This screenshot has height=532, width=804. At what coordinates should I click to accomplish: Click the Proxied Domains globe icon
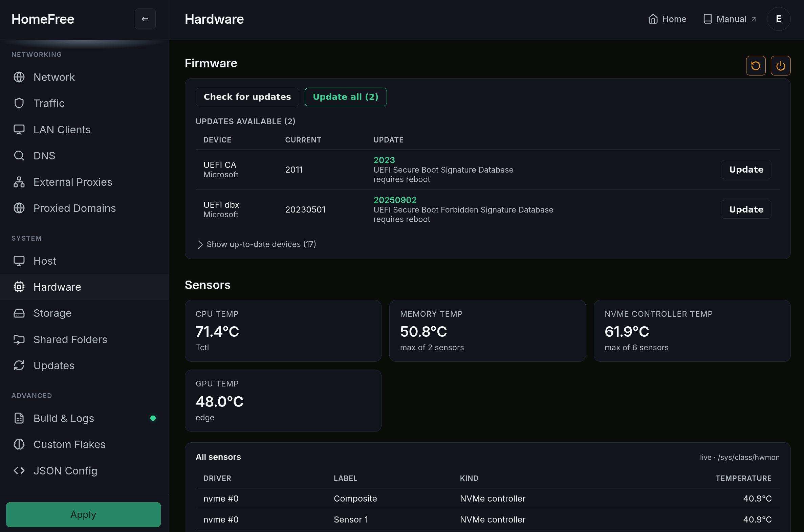(x=19, y=208)
